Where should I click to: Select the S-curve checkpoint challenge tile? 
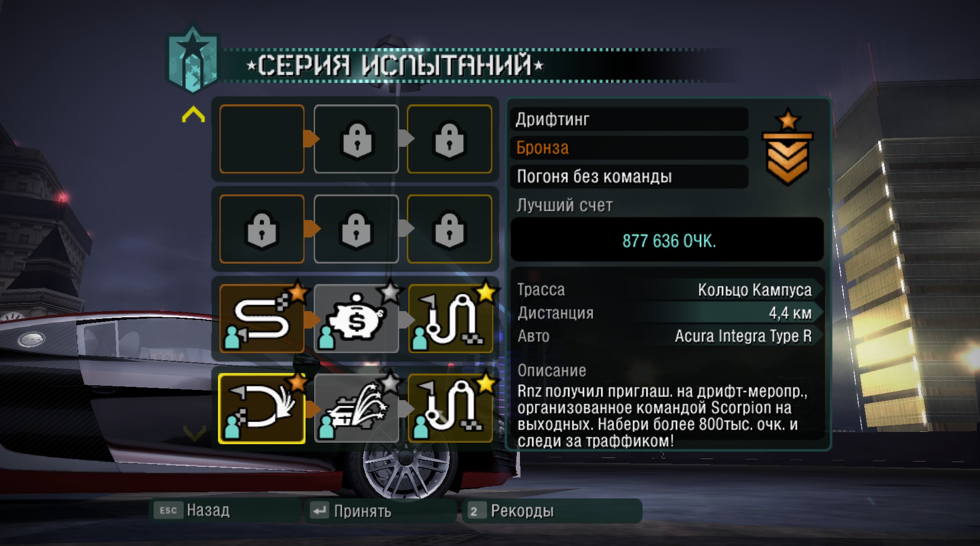[x=262, y=319]
